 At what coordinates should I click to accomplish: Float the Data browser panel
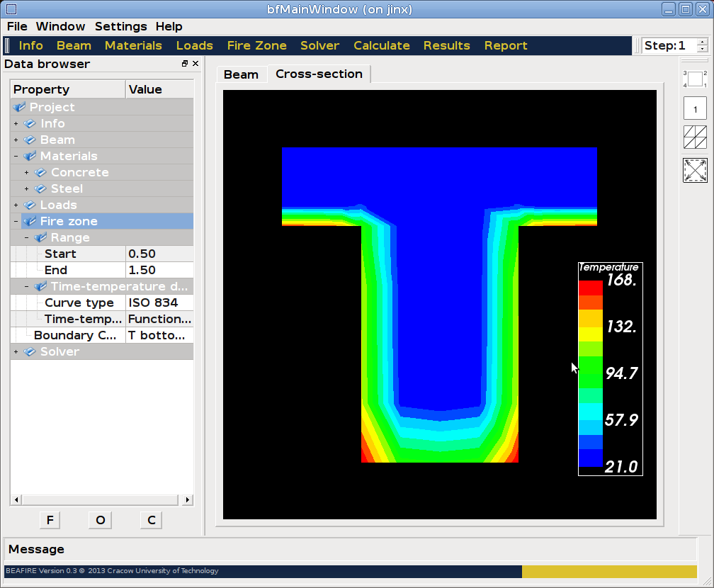[x=185, y=64]
